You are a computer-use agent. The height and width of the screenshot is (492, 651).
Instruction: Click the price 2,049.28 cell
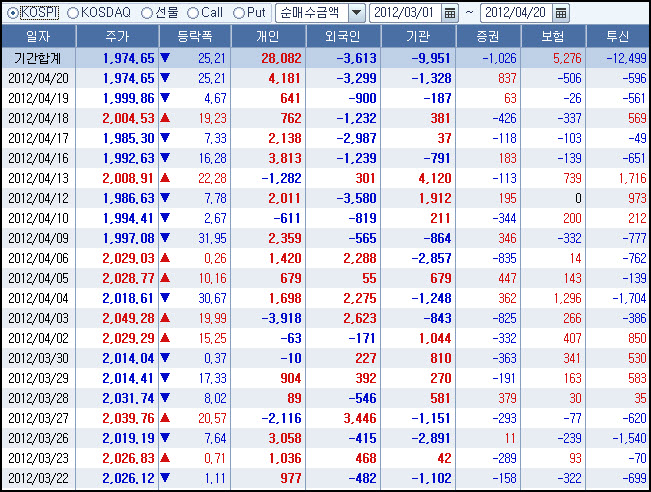point(128,318)
